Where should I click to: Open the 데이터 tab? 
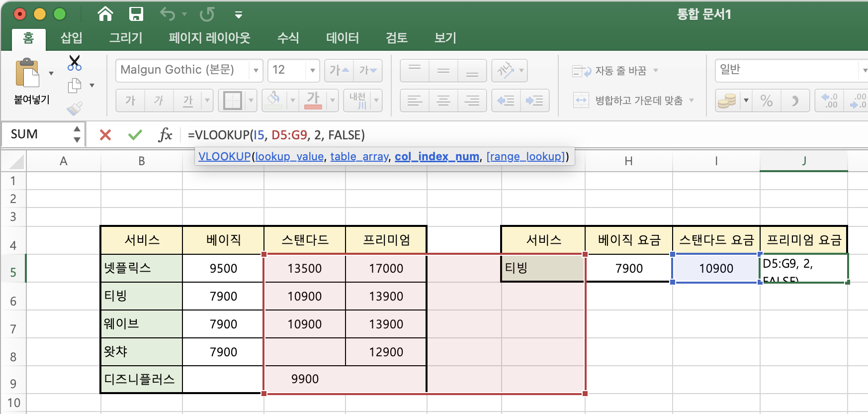tap(343, 38)
